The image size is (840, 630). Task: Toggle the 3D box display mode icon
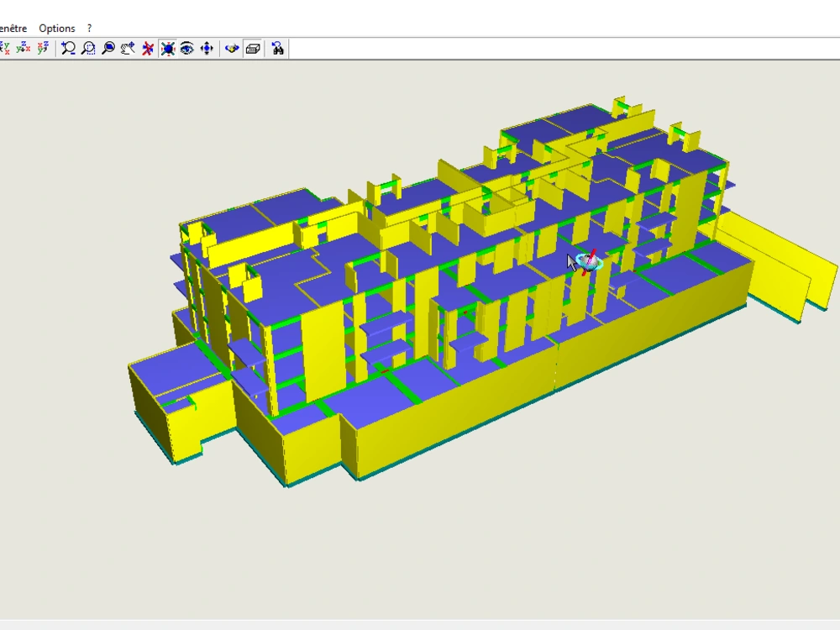(252, 48)
